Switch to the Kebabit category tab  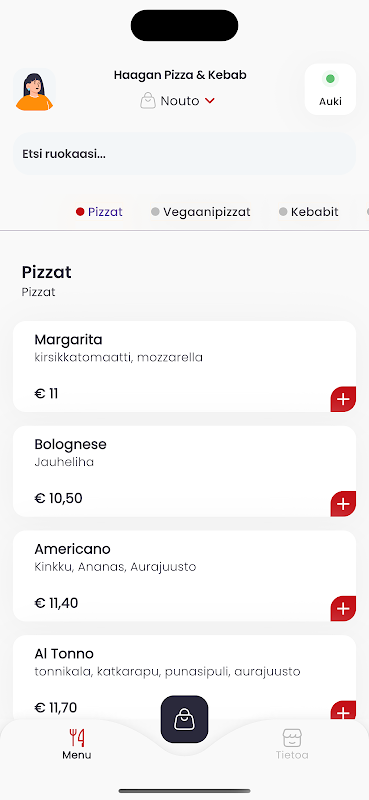coord(309,212)
